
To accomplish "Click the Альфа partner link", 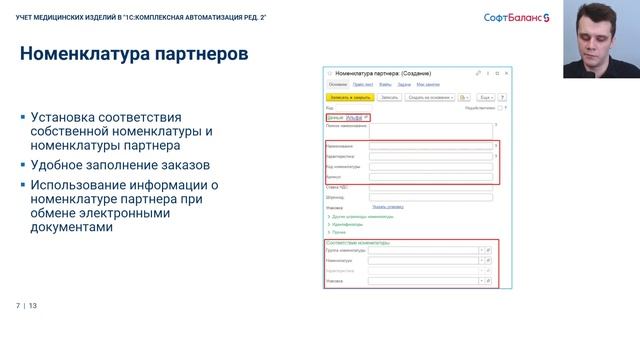I will click(354, 118).
